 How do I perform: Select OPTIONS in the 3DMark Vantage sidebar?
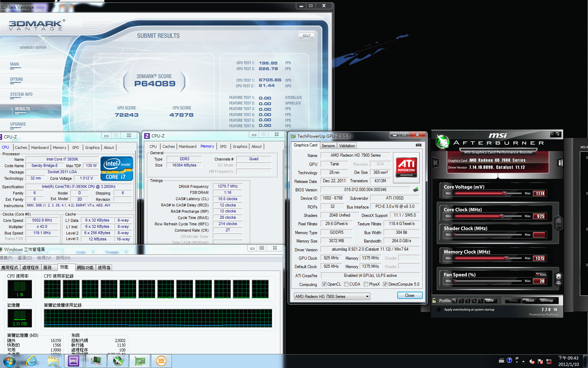pyautogui.click(x=16, y=80)
